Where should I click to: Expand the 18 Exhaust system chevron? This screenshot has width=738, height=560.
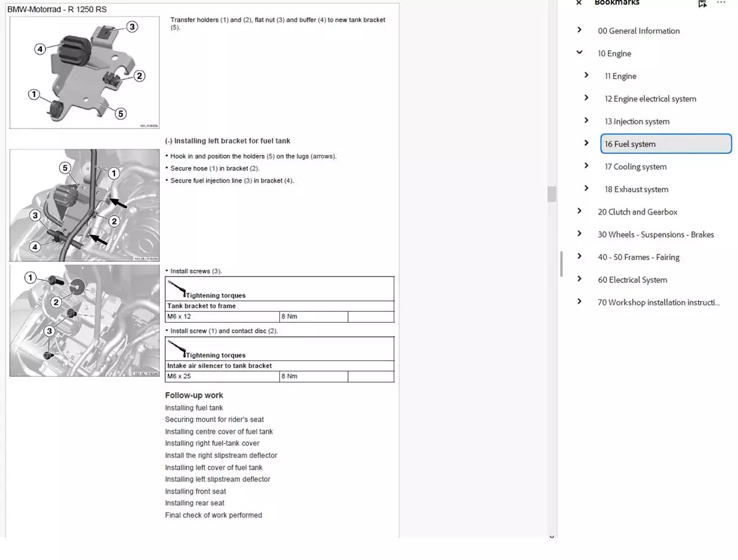[586, 189]
